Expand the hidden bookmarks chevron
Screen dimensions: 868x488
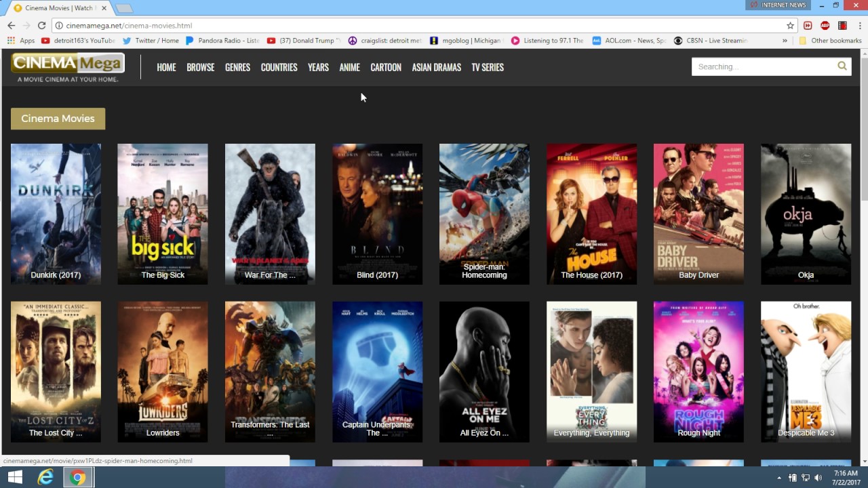tap(785, 41)
